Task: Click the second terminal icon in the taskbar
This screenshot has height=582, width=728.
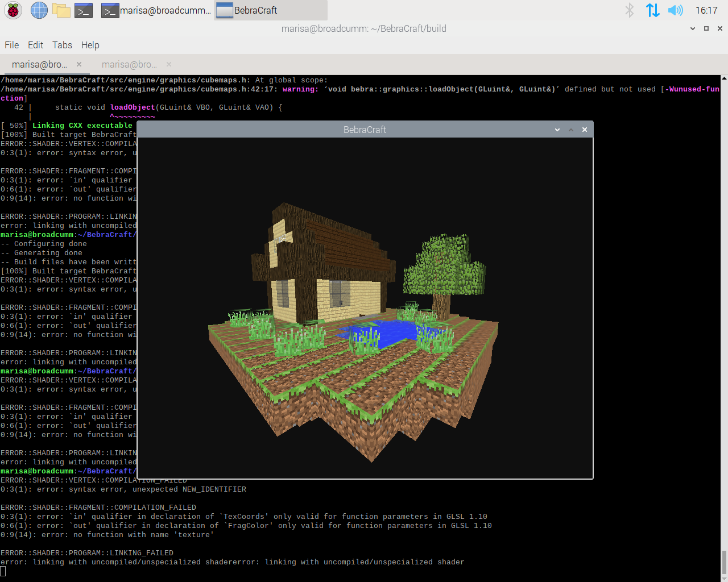Action: click(x=110, y=10)
